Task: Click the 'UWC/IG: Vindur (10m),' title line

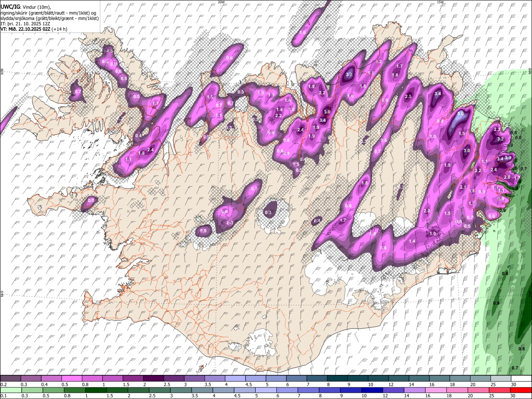Action: [x=25, y=7]
